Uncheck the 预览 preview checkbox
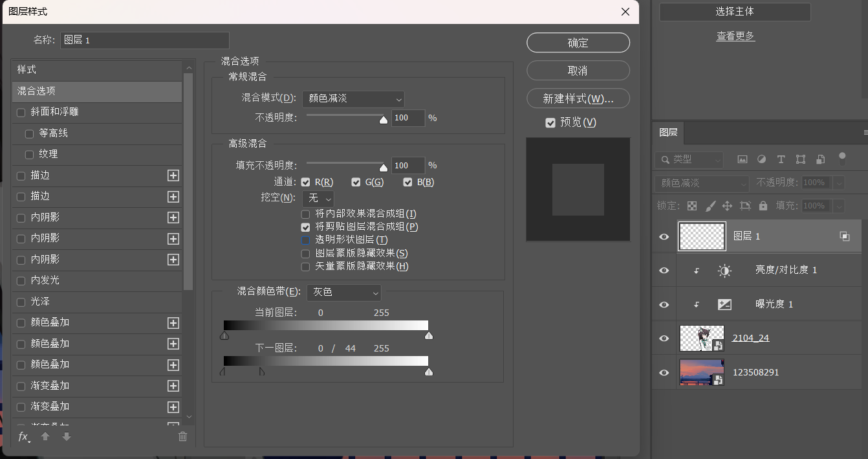Image resolution: width=868 pixels, height=459 pixels. (x=550, y=122)
